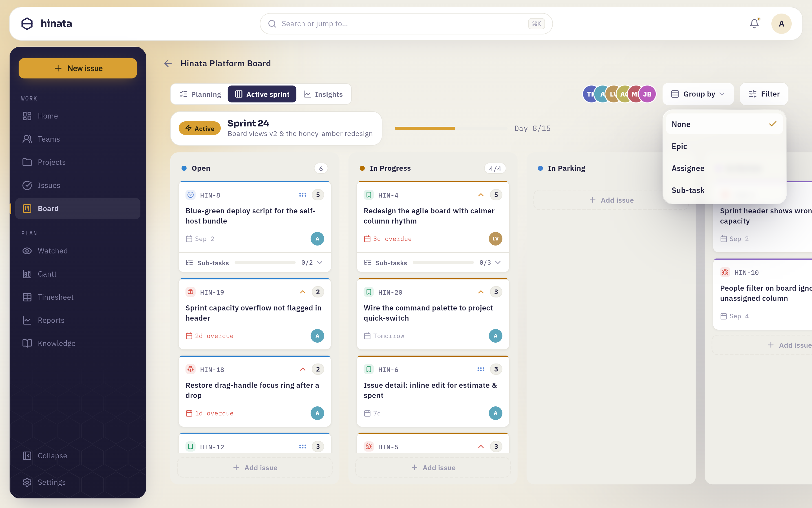
Task: Click the HIN-5 bug icon
Action: tap(369, 446)
